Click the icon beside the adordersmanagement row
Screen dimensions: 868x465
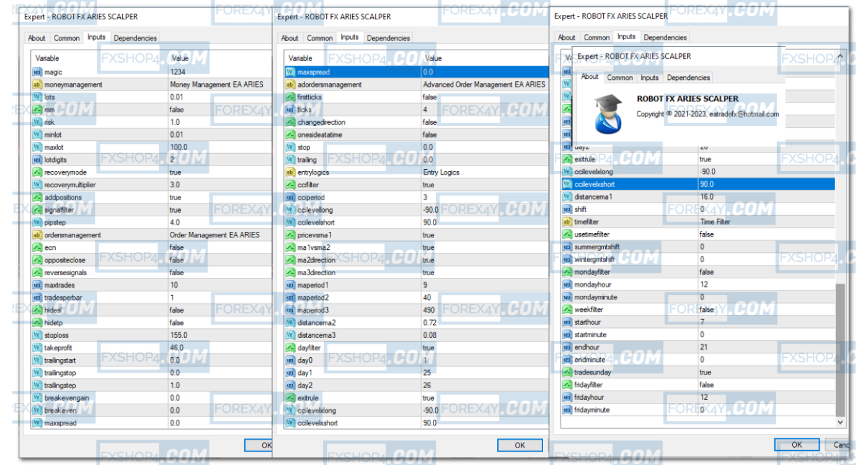pos(290,84)
